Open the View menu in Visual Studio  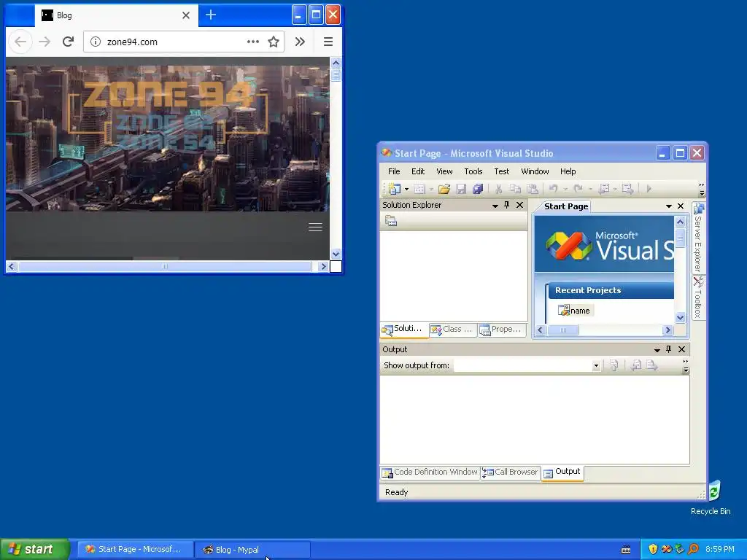click(444, 171)
